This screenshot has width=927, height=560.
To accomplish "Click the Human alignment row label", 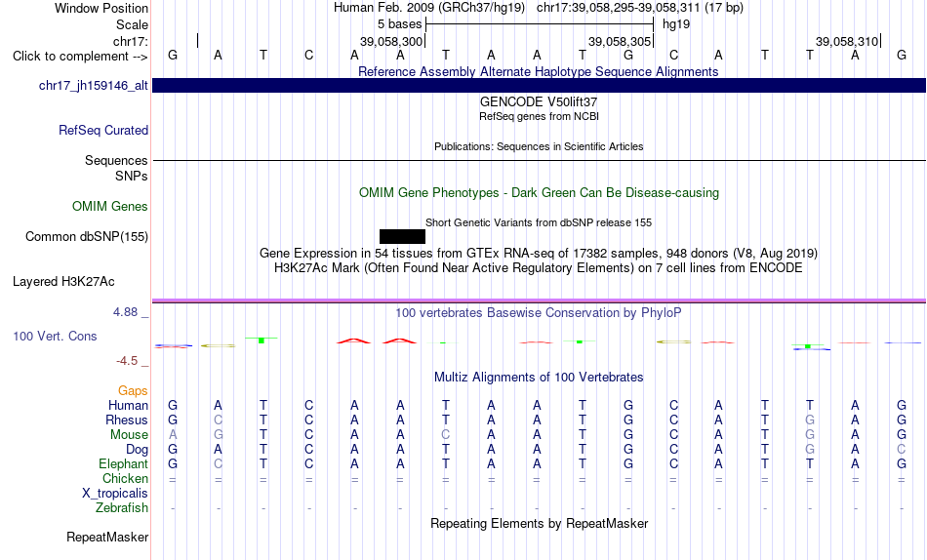I will point(128,406).
